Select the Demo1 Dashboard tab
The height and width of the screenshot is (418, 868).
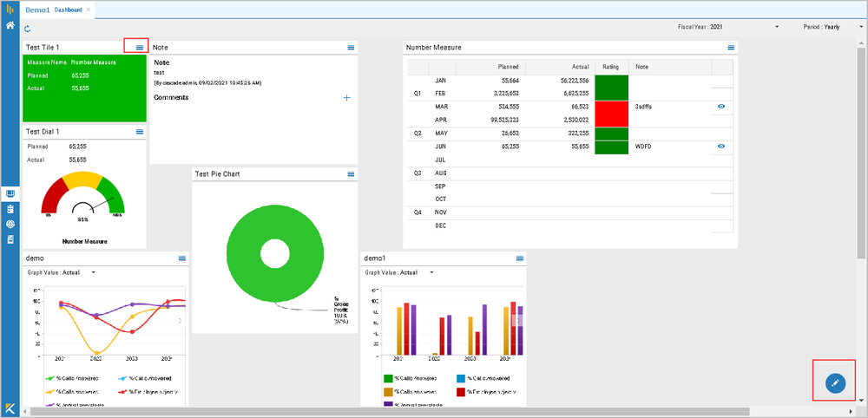(54, 9)
